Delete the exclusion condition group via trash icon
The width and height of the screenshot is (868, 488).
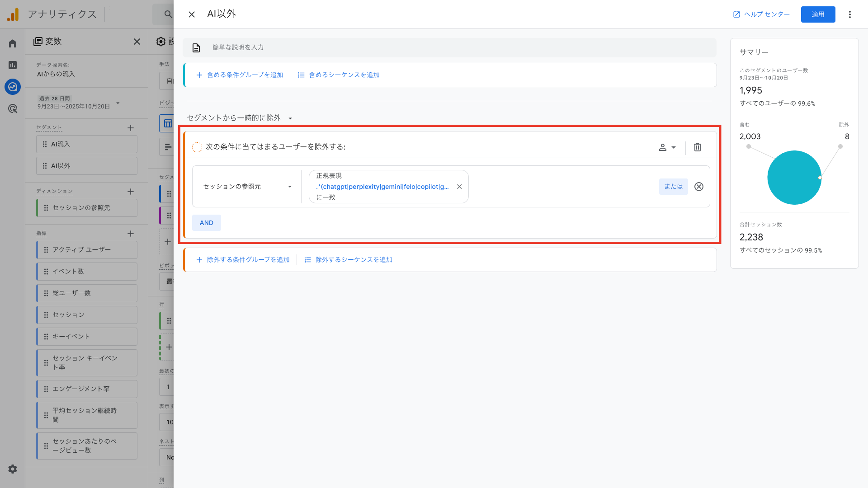tap(698, 147)
